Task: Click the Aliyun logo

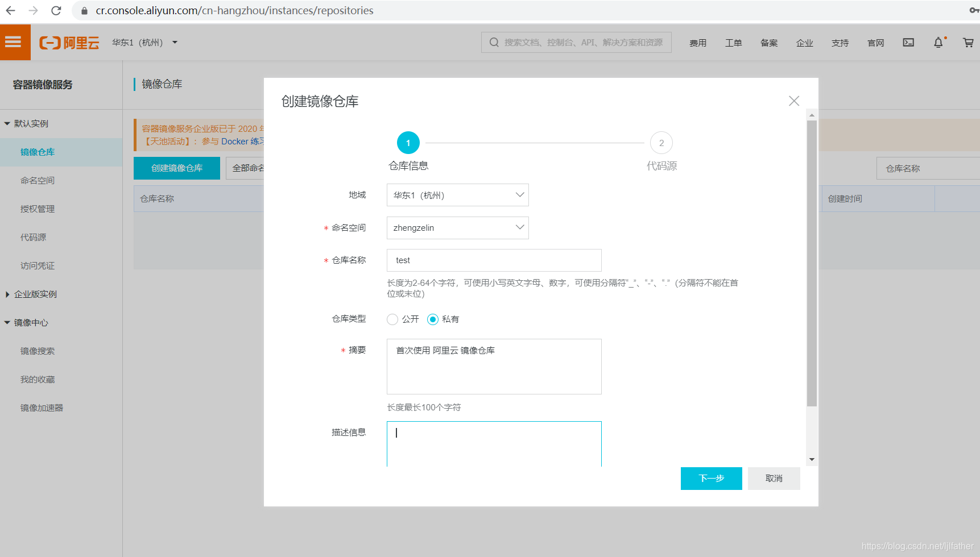Action: [69, 43]
